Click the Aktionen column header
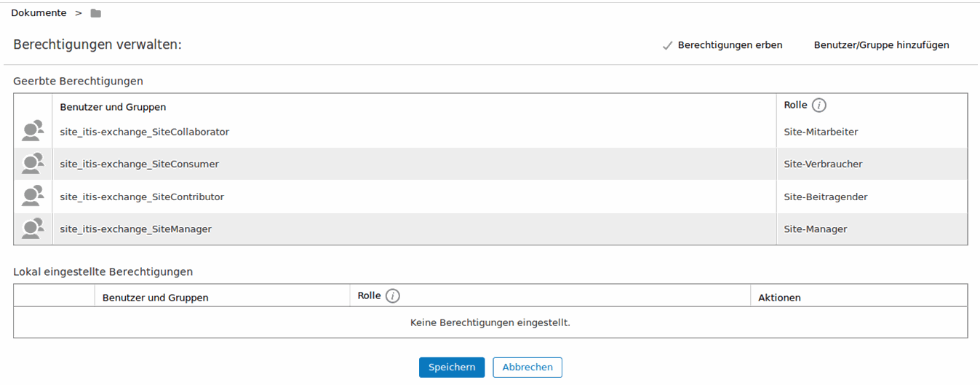Image resolution: width=980 pixels, height=385 pixels. pos(779,298)
